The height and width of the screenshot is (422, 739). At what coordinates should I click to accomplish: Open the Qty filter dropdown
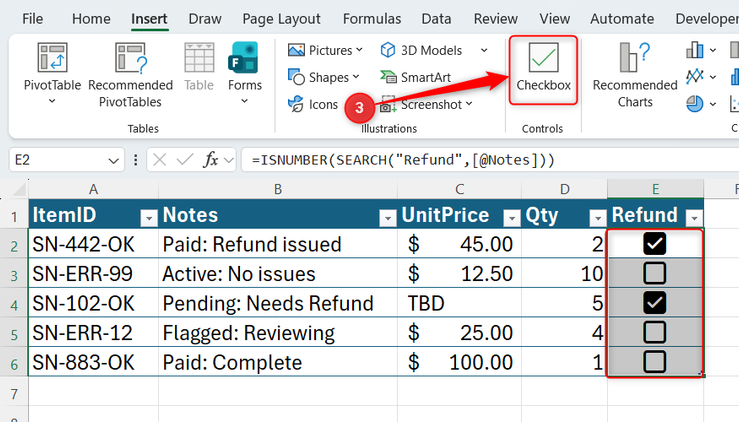pos(598,218)
